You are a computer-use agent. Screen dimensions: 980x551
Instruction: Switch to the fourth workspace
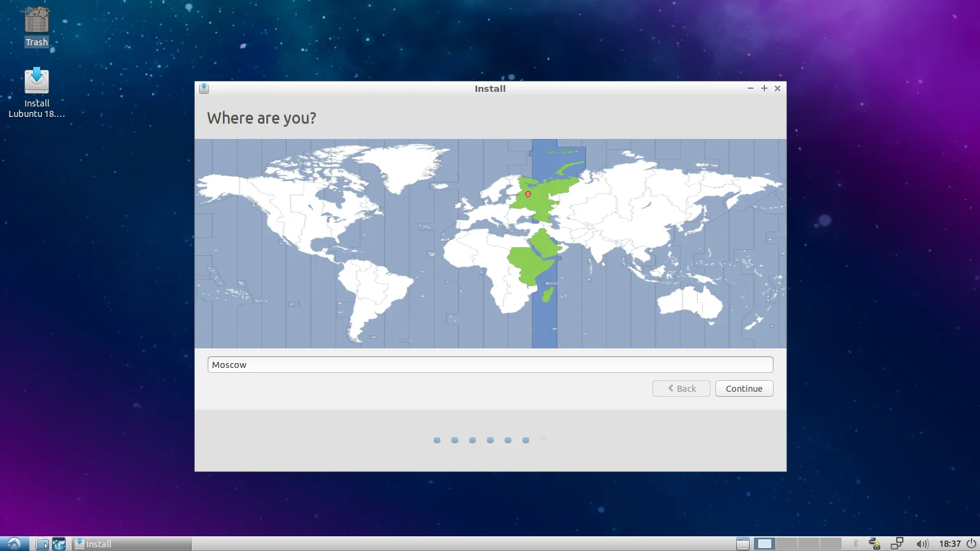click(831, 544)
